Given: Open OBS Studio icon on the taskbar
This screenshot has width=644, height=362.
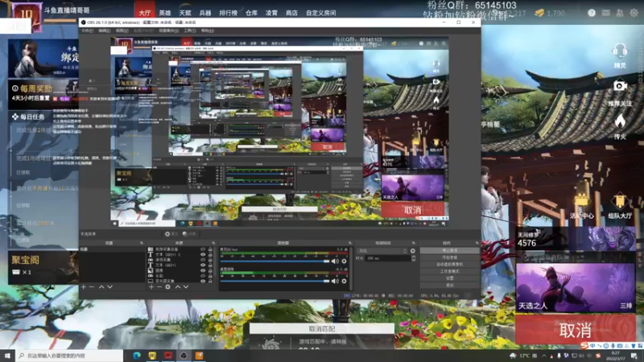Looking at the screenshot, I should point(184,356).
